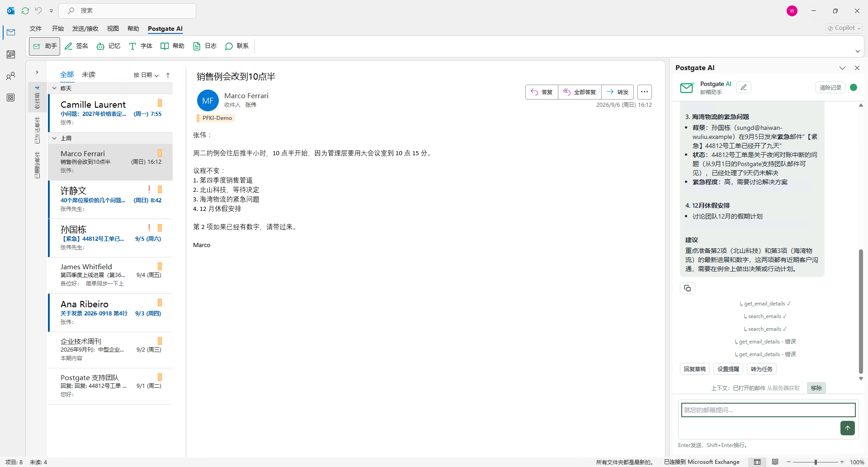Click the 答复 reply button
Screen dimensions: 868x467
[542, 92]
